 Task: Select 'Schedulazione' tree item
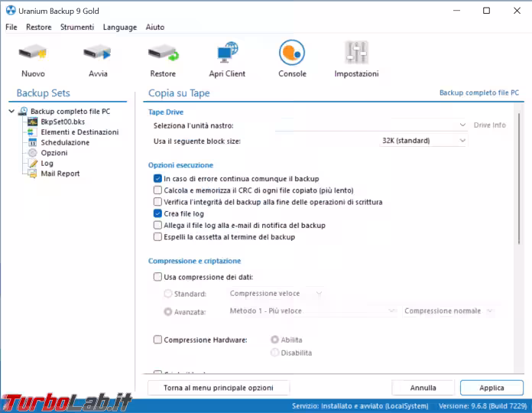point(65,142)
